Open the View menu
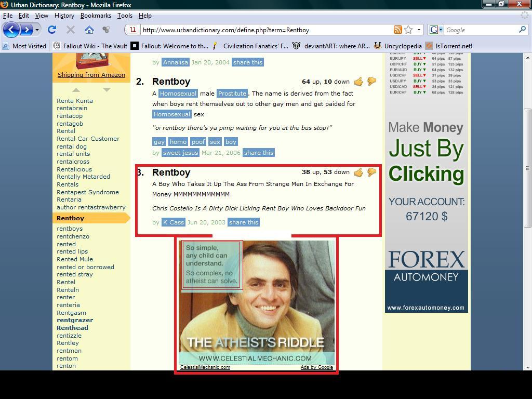 point(42,16)
